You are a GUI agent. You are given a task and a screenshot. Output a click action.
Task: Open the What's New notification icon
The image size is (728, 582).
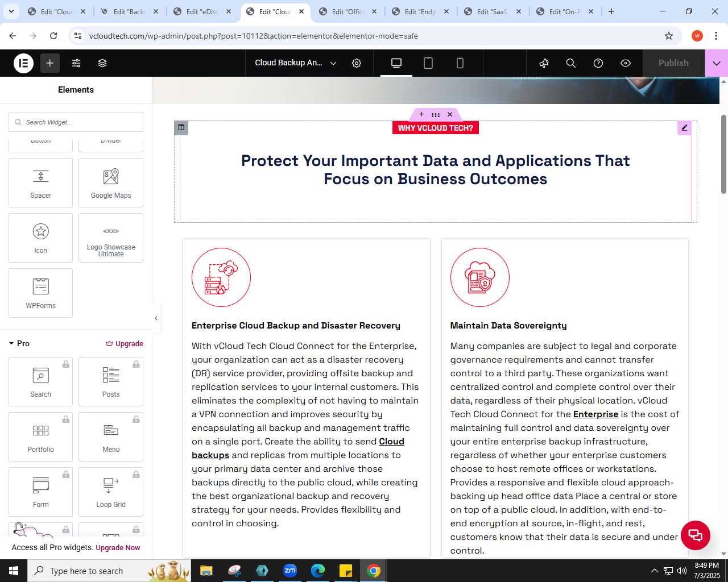click(x=544, y=63)
